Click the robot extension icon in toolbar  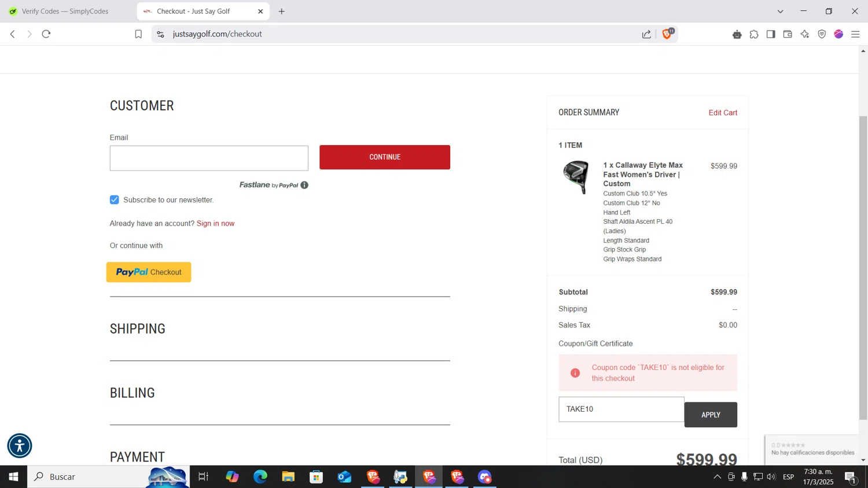tap(737, 34)
